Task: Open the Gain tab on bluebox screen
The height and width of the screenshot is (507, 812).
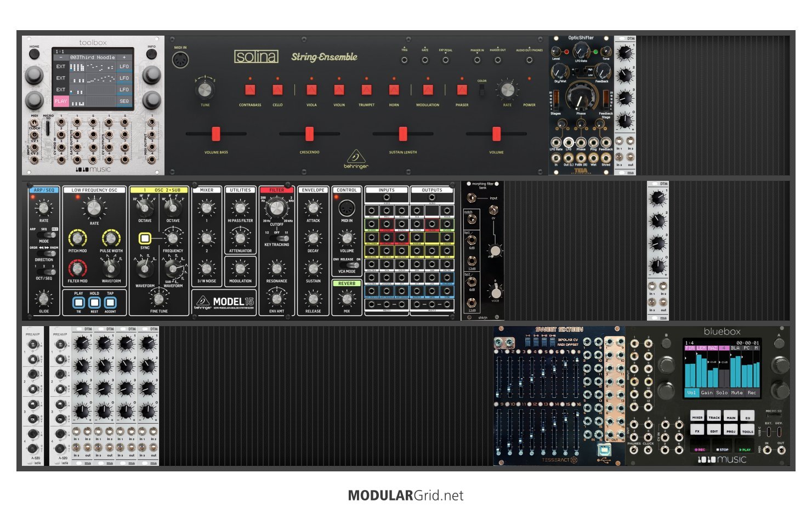Action: tap(707, 392)
